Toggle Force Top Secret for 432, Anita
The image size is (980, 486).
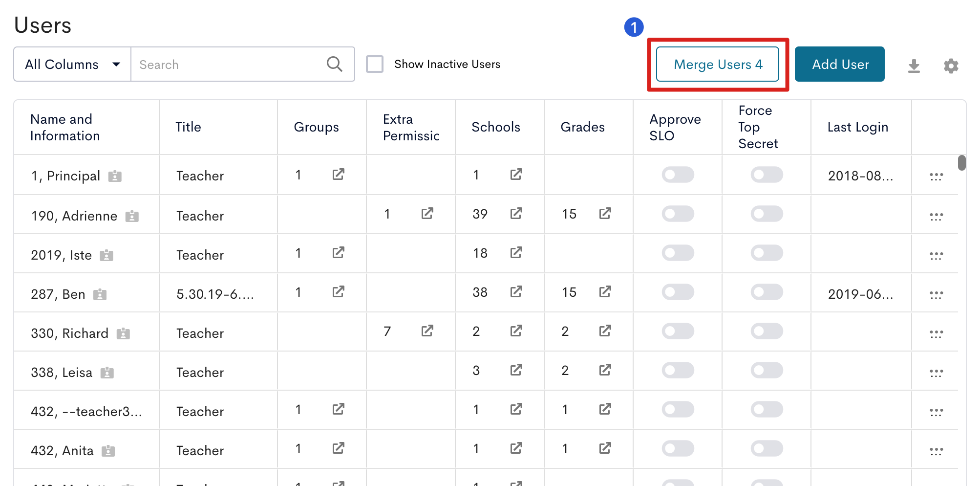[x=767, y=448]
